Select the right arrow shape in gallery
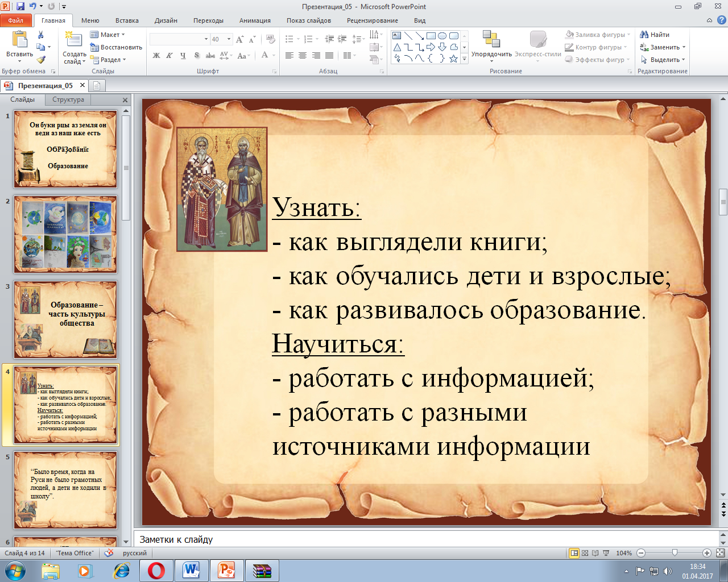The width and height of the screenshot is (728, 582). pyautogui.click(x=431, y=47)
